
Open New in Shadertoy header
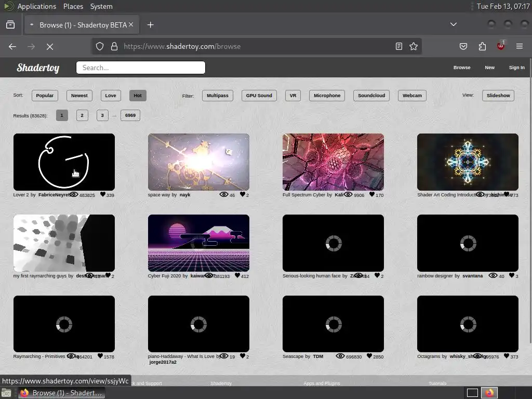point(489,68)
